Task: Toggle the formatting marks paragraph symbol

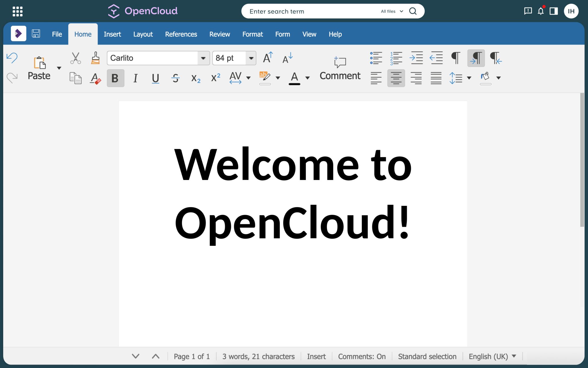Action: point(455,58)
